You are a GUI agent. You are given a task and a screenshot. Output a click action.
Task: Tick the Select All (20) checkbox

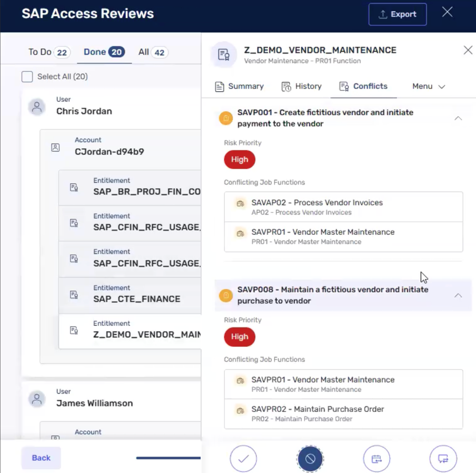[27, 77]
